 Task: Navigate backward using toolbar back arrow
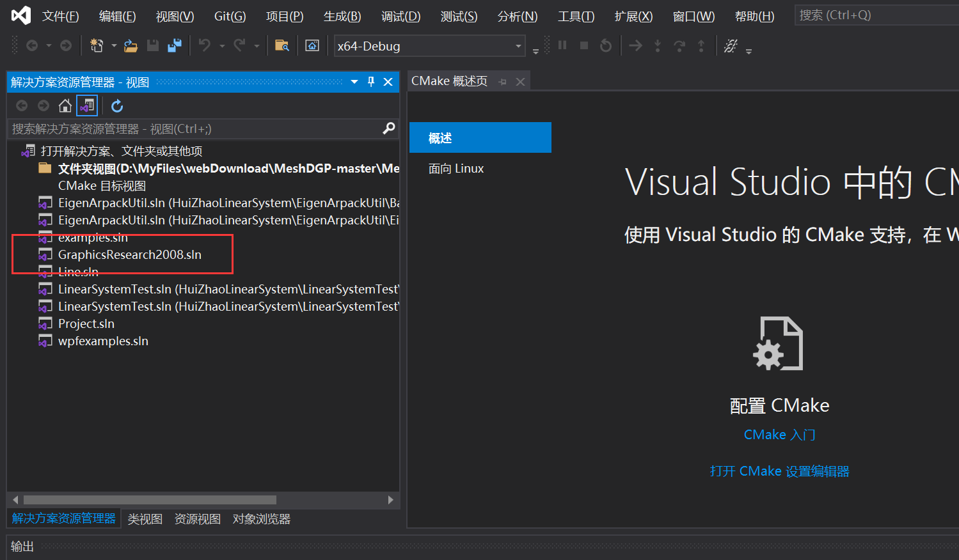[31, 45]
